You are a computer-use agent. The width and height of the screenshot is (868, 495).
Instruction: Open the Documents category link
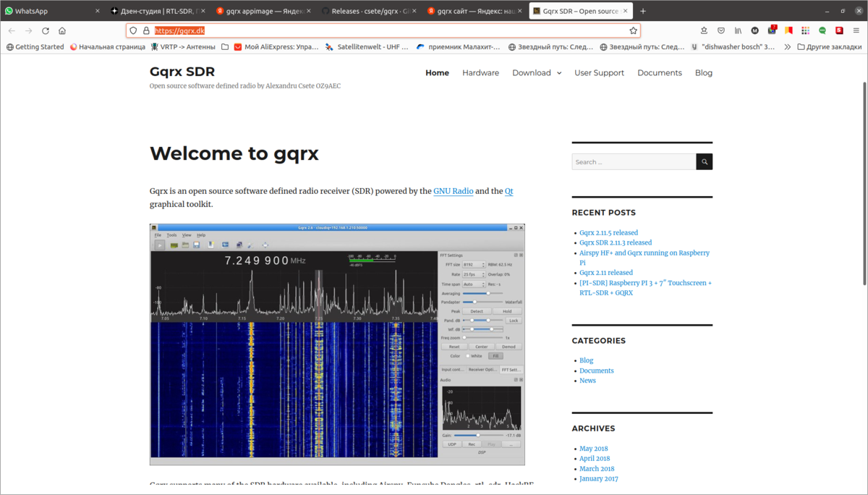[596, 371]
